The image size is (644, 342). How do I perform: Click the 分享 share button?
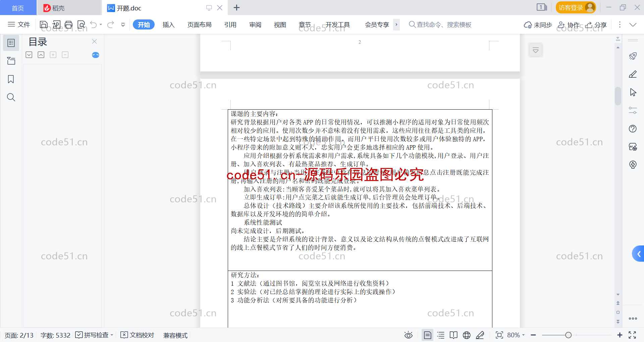[x=596, y=25]
